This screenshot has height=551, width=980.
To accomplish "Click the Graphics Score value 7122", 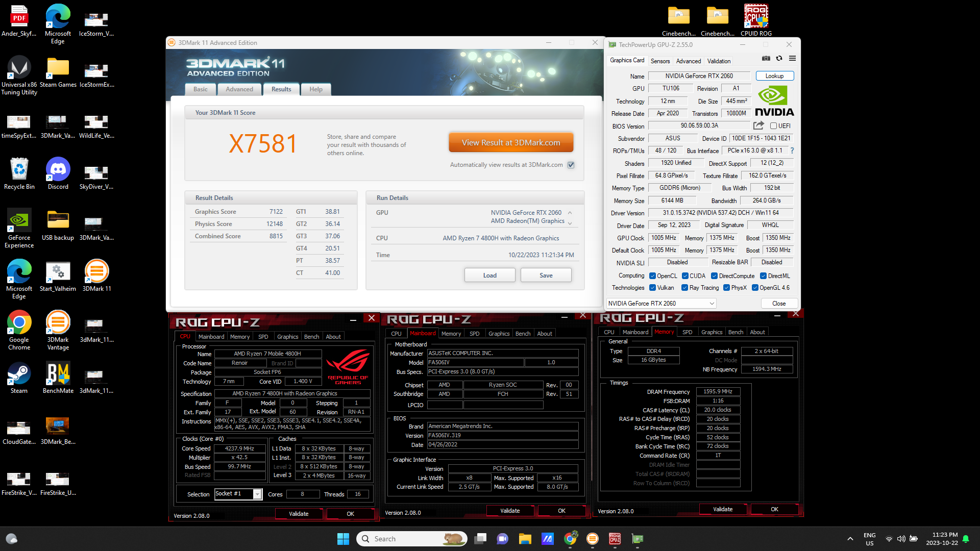I will [x=276, y=212].
